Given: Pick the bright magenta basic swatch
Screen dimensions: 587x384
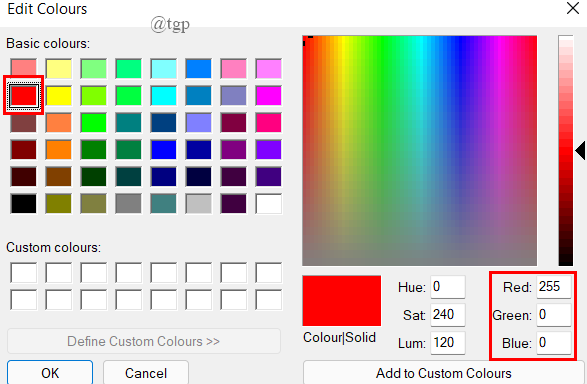Looking at the screenshot, I should (x=269, y=96).
